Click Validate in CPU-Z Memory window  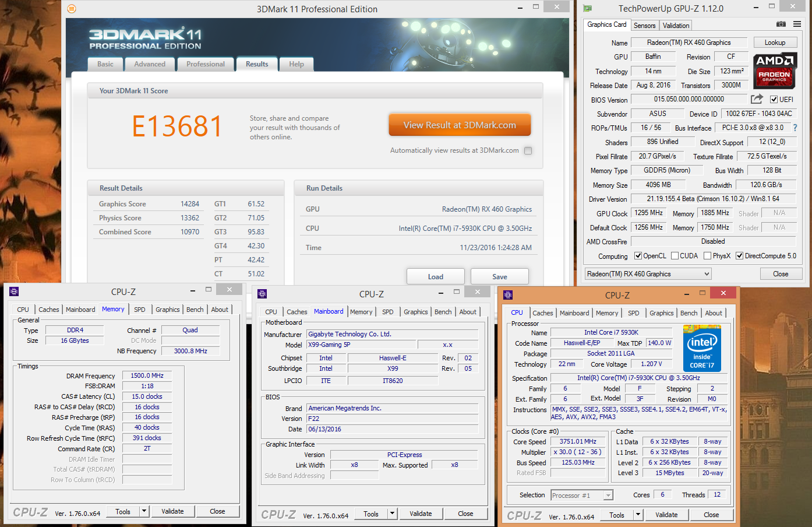[x=172, y=511]
